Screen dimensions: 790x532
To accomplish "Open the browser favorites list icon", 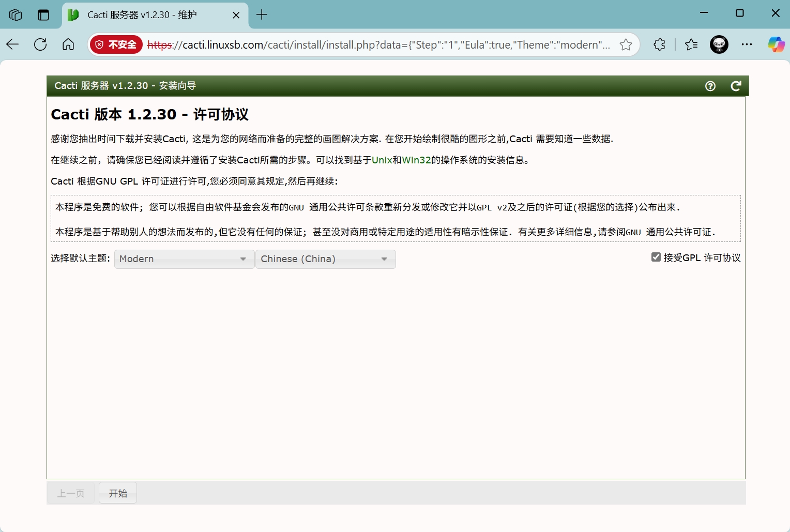I will point(691,45).
